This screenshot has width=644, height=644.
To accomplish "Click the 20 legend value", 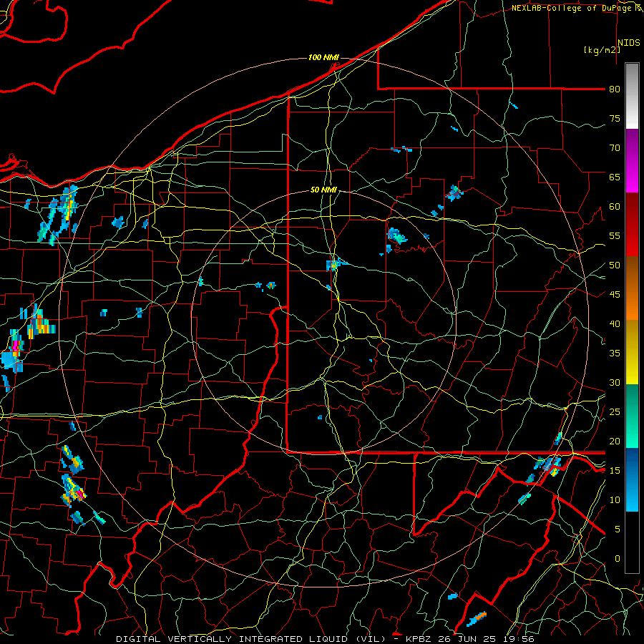I will pyautogui.click(x=615, y=441).
